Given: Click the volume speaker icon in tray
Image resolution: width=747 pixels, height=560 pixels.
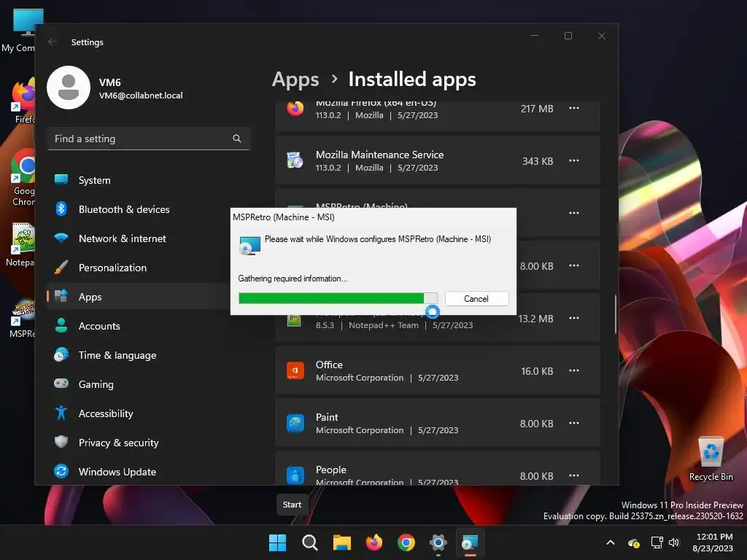Looking at the screenshot, I should pos(674,542).
